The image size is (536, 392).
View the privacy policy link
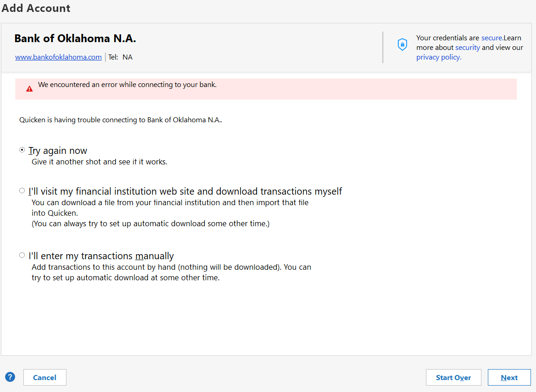point(439,57)
